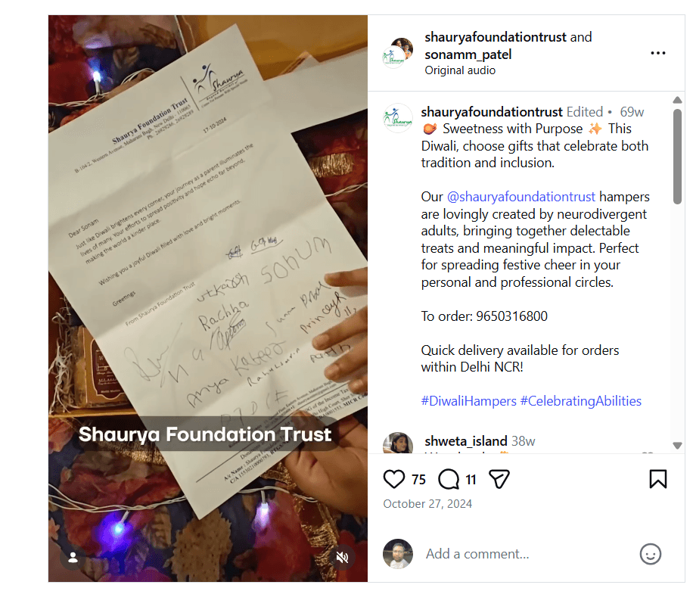693x616 pixels.
Task: Click scrollbar up arrow in caption
Action: pos(677,100)
